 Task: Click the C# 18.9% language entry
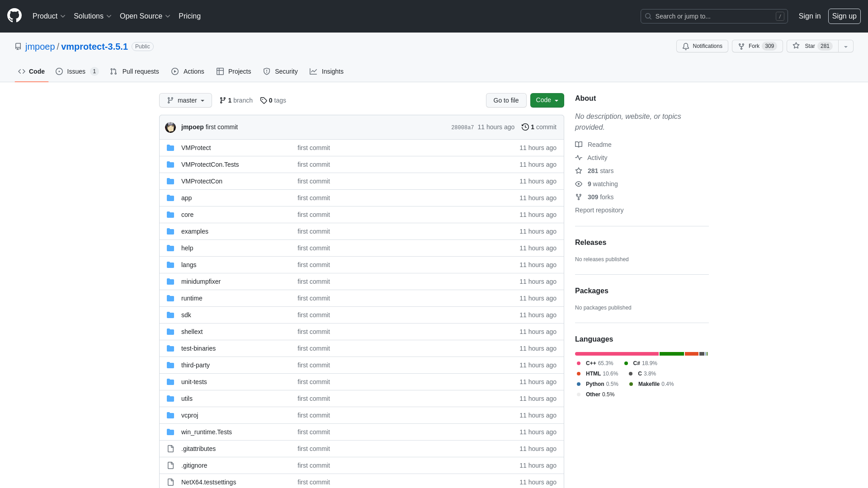(x=641, y=363)
